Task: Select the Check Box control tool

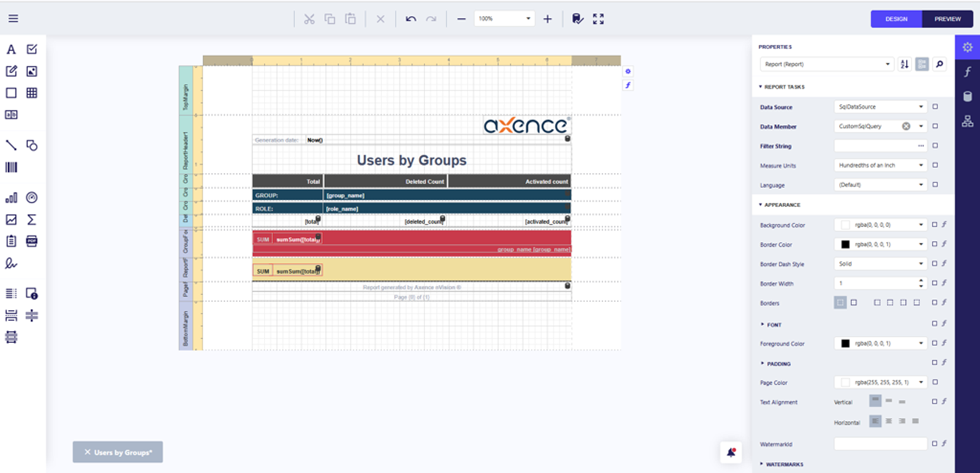Action: (x=32, y=50)
